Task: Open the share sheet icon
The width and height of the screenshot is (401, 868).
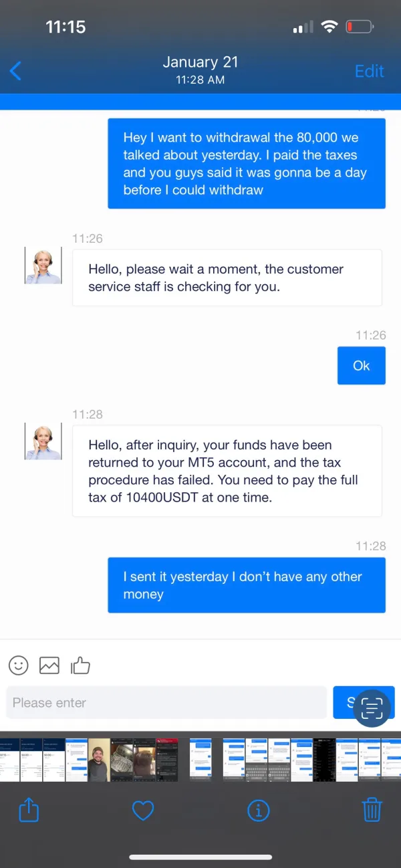Action: point(29,810)
